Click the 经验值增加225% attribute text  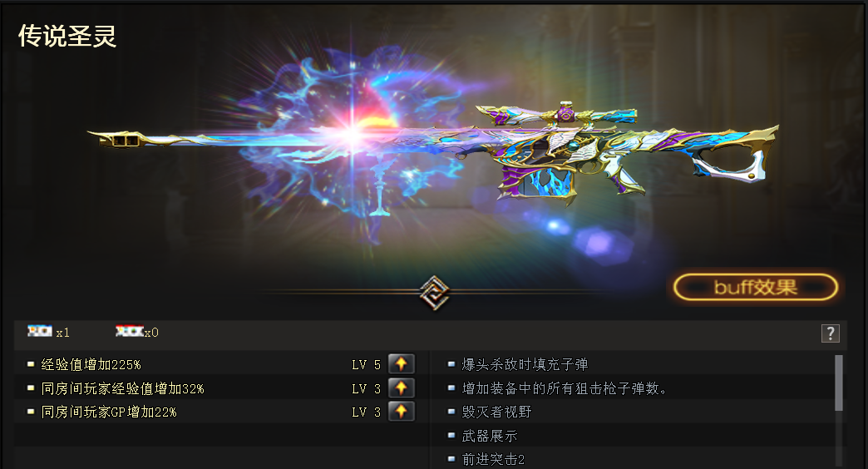91,365
